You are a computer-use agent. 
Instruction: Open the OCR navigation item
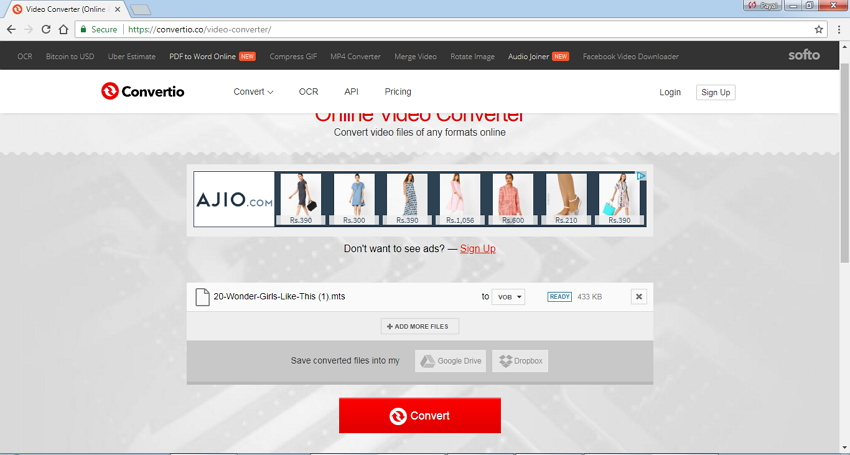(308, 92)
